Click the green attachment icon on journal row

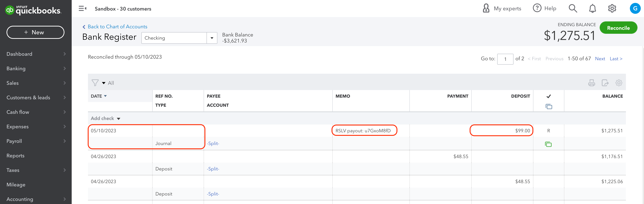548,144
